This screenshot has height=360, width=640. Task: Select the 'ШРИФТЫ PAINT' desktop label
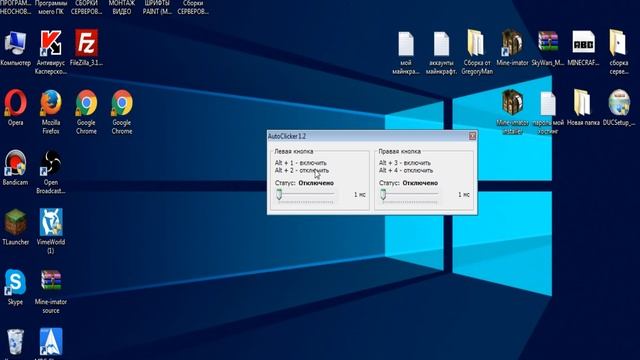coord(157,7)
